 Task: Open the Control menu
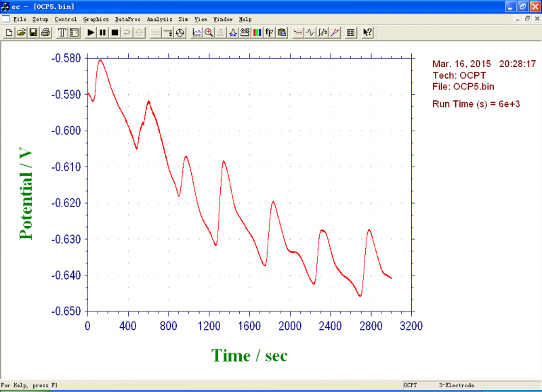(x=66, y=20)
